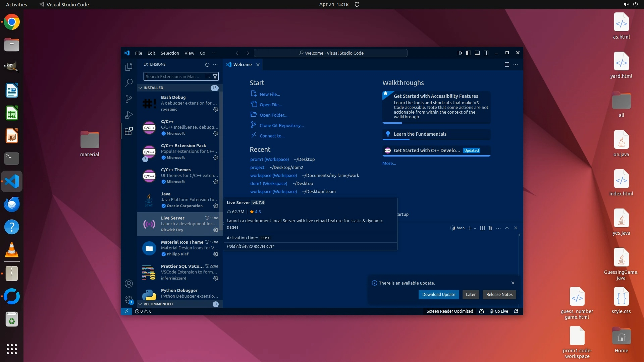Screen dimensions: 644x362
Task: Click the Search Extensions in Marketplace field
Action: (x=173, y=76)
